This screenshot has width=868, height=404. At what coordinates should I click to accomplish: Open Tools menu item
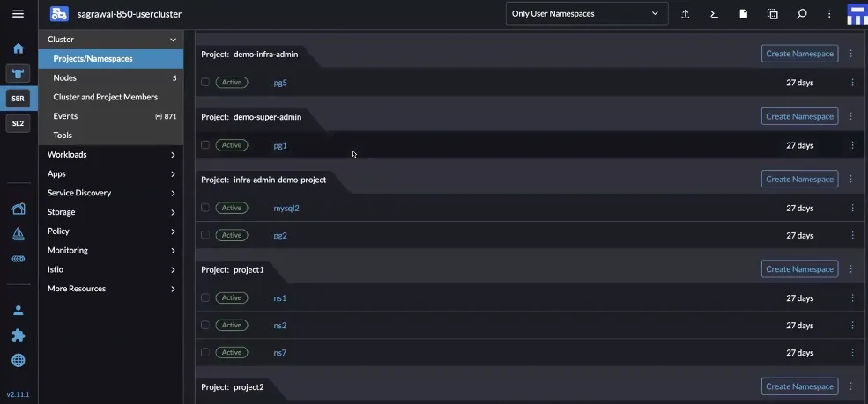pyautogui.click(x=111, y=135)
